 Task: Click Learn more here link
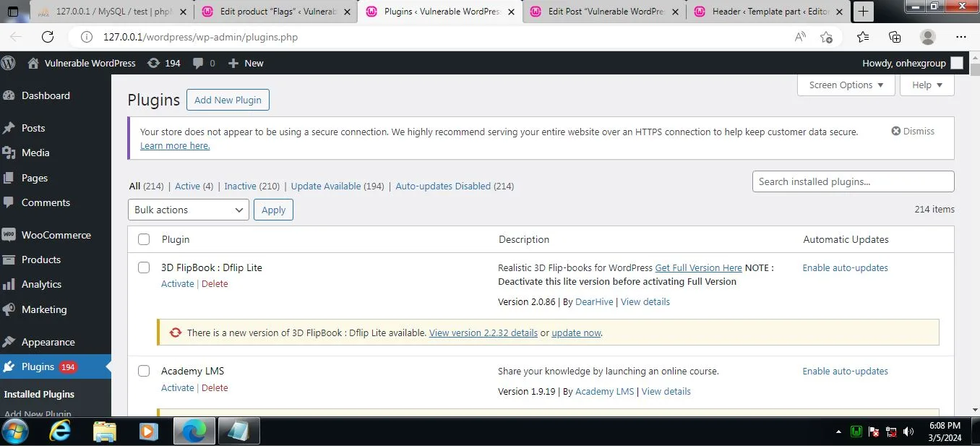(x=175, y=145)
